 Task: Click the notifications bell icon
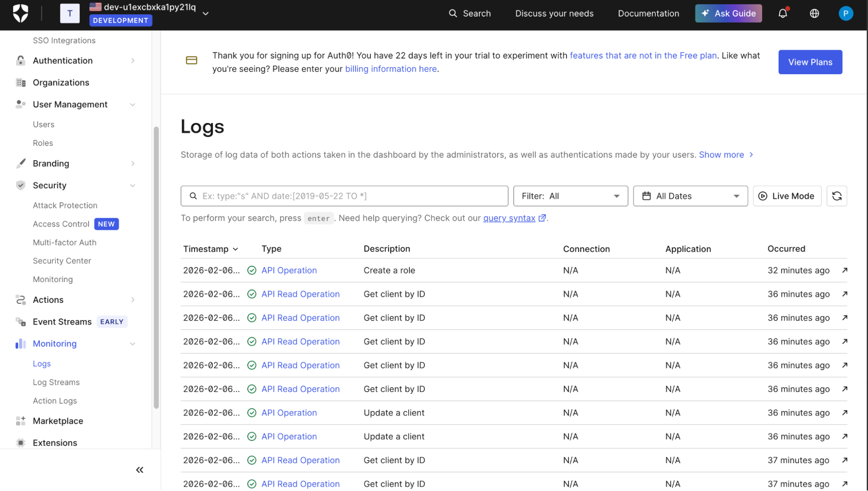click(x=782, y=13)
